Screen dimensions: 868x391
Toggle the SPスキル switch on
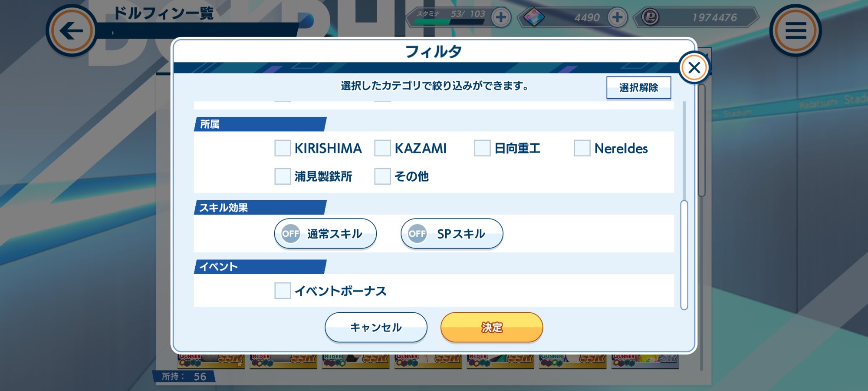pos(452,234)
